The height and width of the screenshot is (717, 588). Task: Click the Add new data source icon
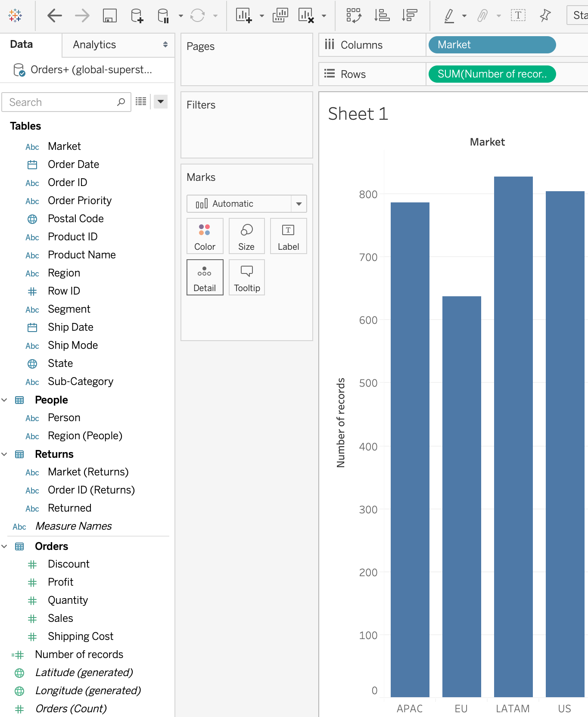[137, 16]
